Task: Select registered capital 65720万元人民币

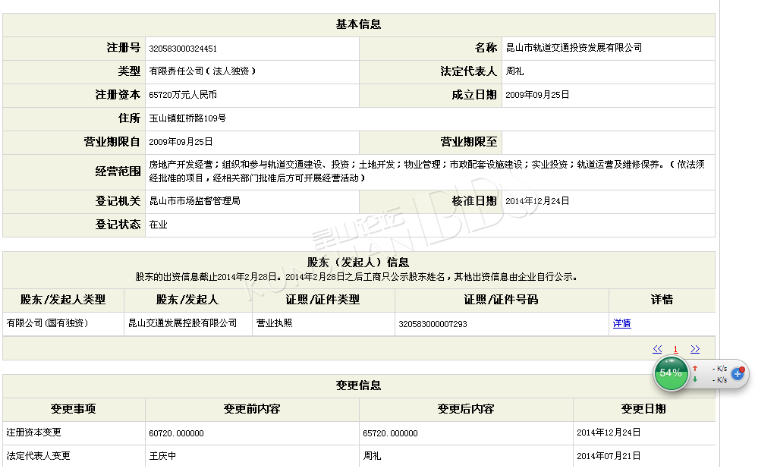Action: coord(183,95)
